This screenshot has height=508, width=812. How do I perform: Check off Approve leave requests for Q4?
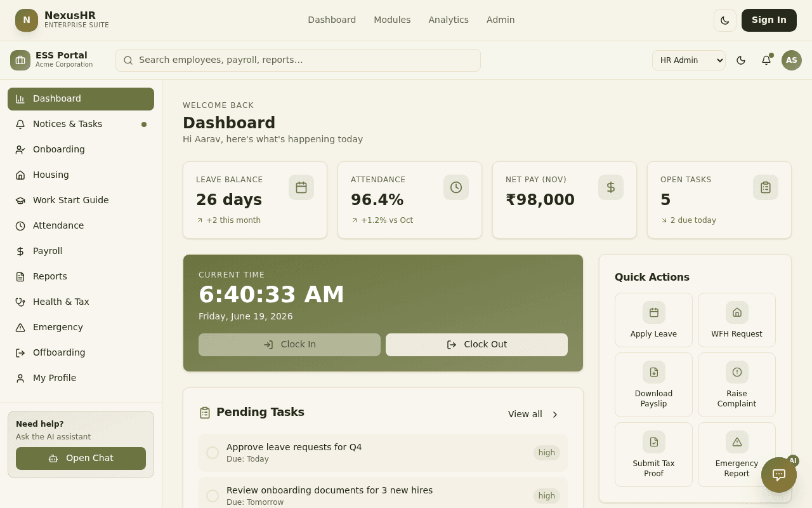coord(213,453)
